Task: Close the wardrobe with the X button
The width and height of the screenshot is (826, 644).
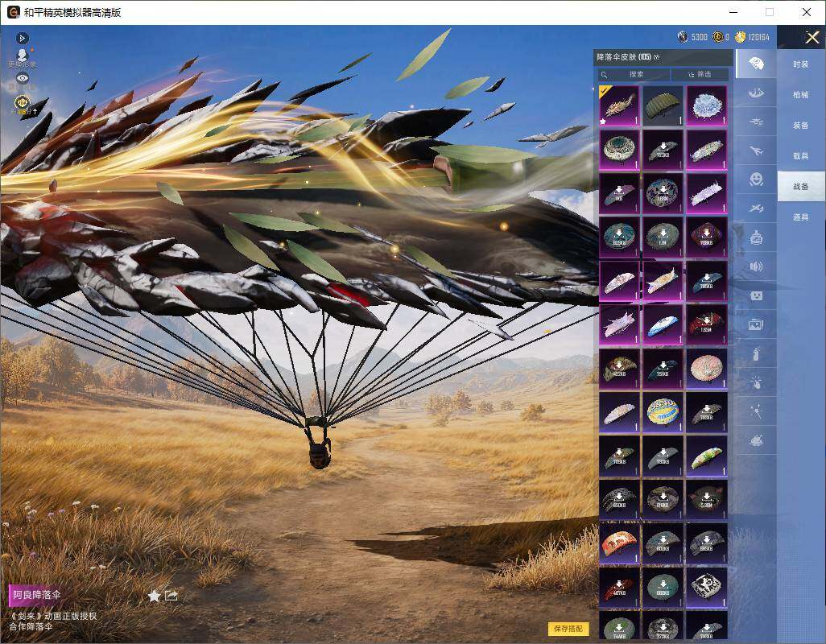Action: [812, 37]
